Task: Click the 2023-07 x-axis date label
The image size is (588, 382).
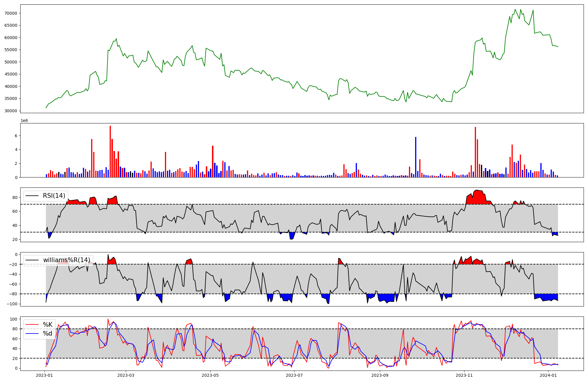Action: (294, 375)
